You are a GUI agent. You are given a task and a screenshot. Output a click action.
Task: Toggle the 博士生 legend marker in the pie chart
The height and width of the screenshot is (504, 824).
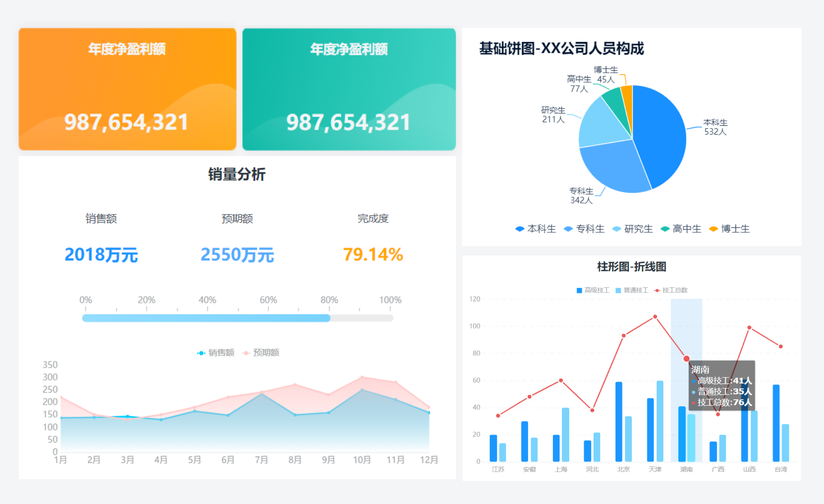[714, 229]
